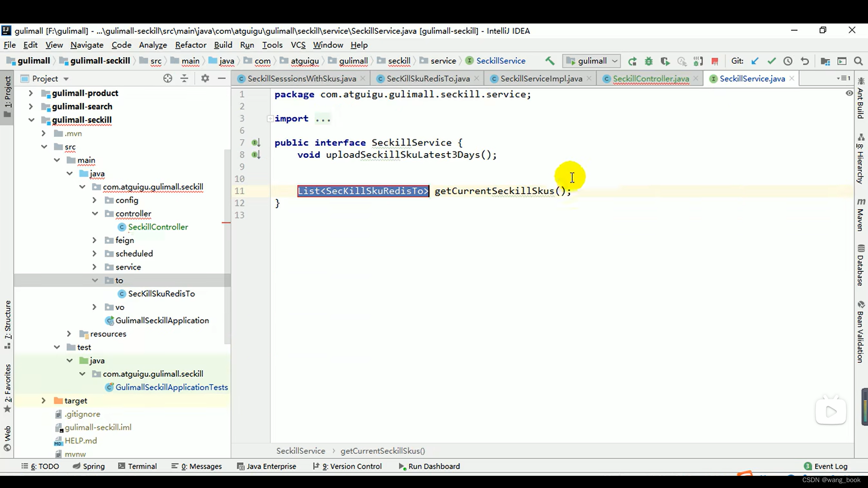Expand the vo package
868x488 pixels.
(x=94, y=307)
